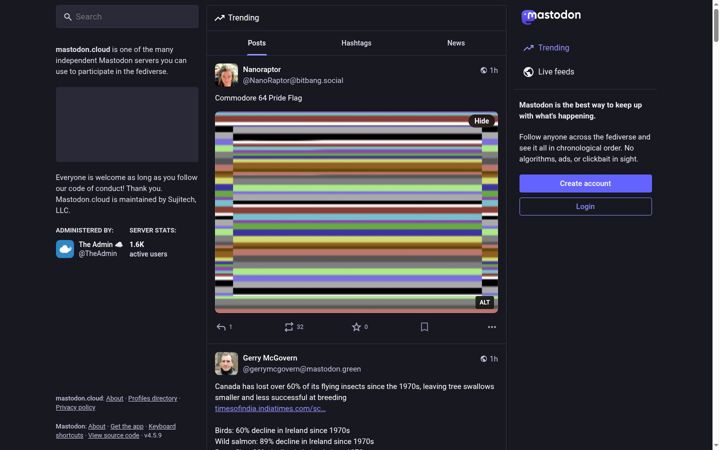The height and width of the screenshot is (450, 720).
Task: Click the v4.5.9 version text
Action: click(x=153, y=436)
